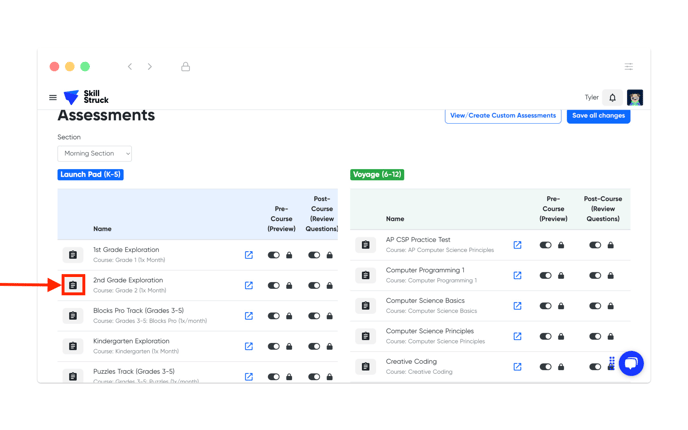Open Computer Science Principles external link icon
This screenshot has height=430, width=688.
click(517, 336)
